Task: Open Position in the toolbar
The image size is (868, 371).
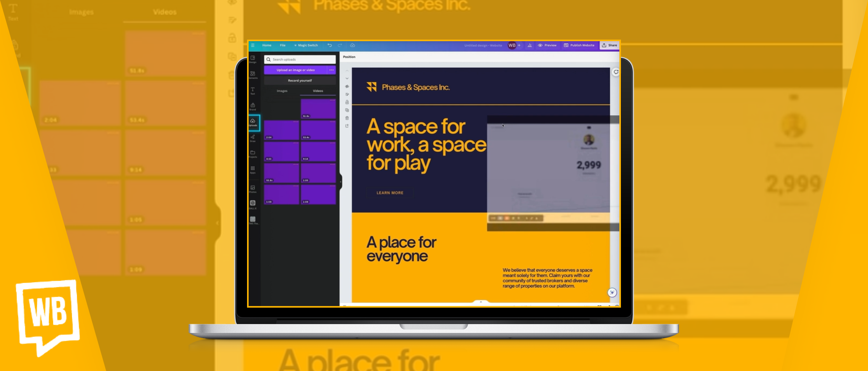Action: (349, 57)
